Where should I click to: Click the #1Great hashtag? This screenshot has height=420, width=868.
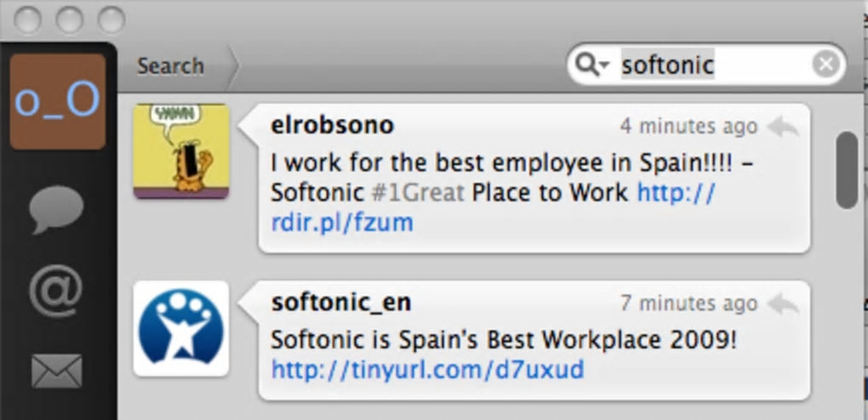point(418,193)
